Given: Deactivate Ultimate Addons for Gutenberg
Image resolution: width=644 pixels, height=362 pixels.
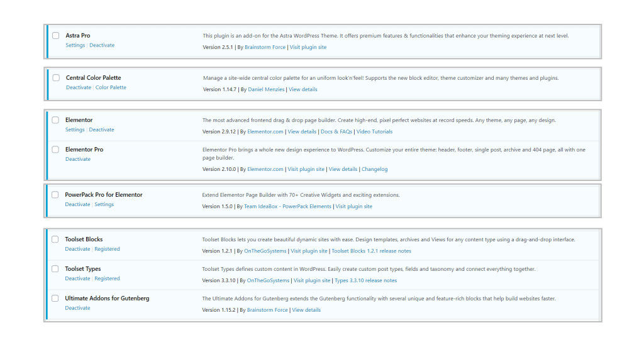Looking at the screenshot, I should (x=77, y=308).
